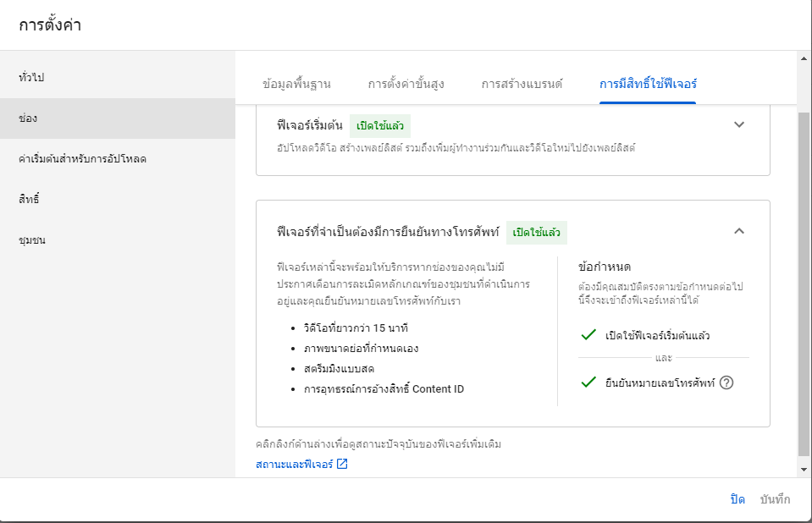Go to สิทธิ์ settings section
This screenshot has width=812, height=523.
tap(29, 200)
